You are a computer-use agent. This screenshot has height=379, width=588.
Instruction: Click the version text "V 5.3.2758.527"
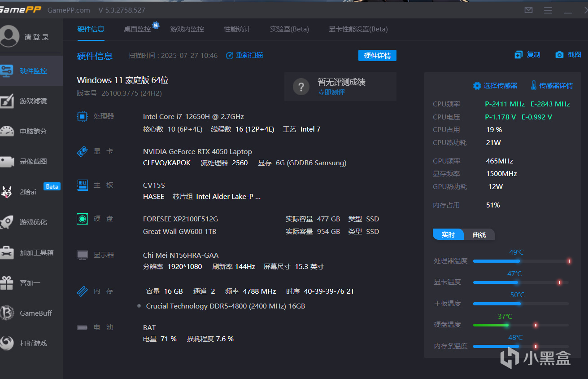point(122,10)
